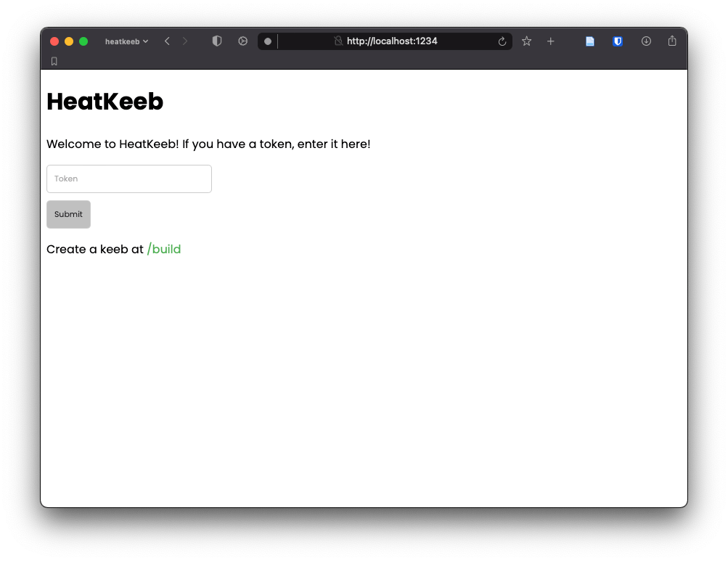The image size is (728, 561).
Task: Close window with red button
Action: tap(54, 41)
